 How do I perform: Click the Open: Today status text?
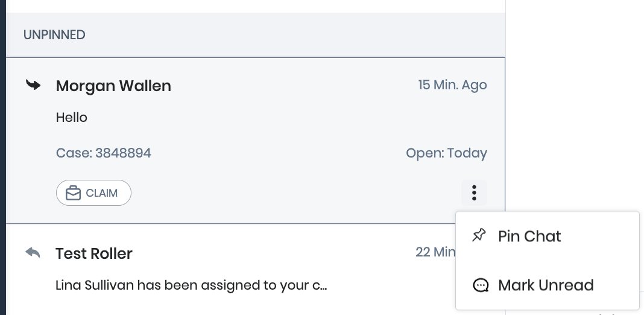(x=446, y=153)
